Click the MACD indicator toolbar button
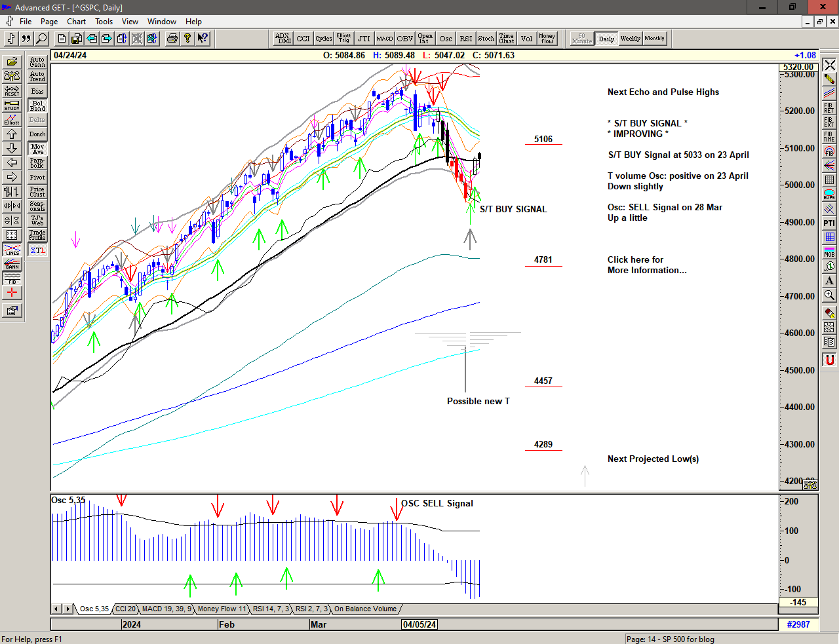839x644 pixels. (x=385, y=39)
